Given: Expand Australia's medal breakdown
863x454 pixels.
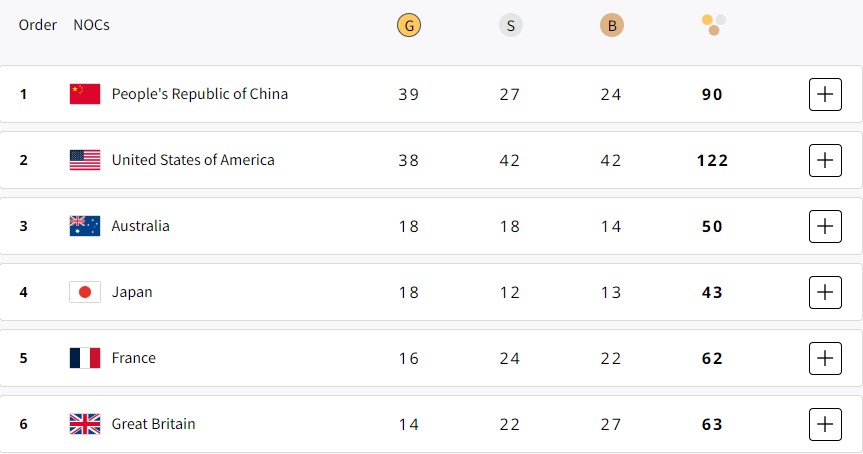Looking at the screenshot, I should tap(825, 226).
